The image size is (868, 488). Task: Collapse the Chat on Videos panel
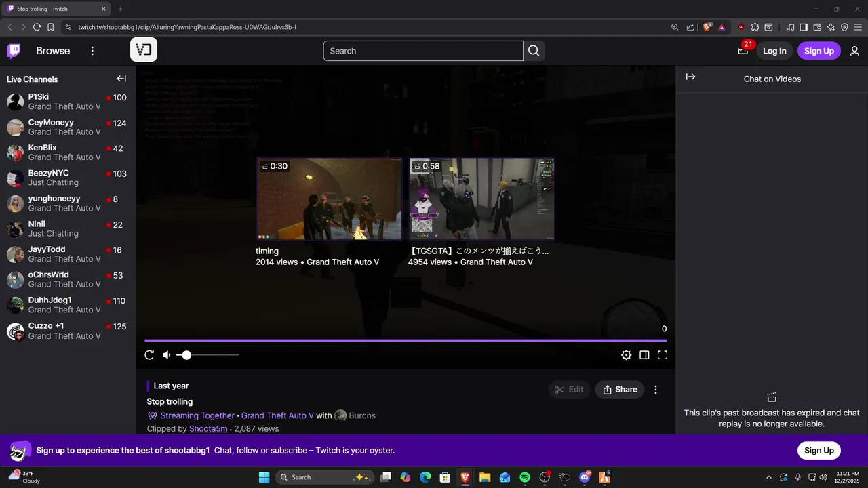click(690, 77)
